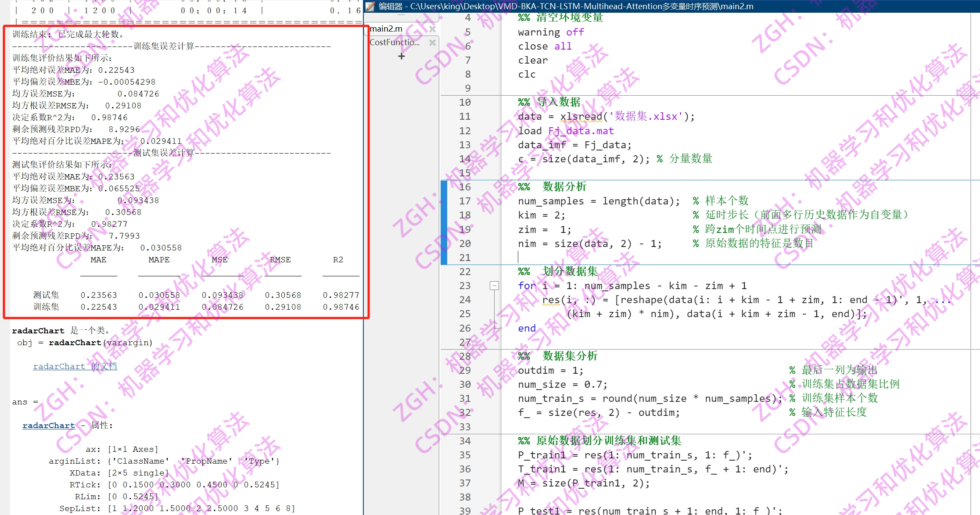Click the radarChart properties link
Screen dimensions: 980x515
point(49,426)
